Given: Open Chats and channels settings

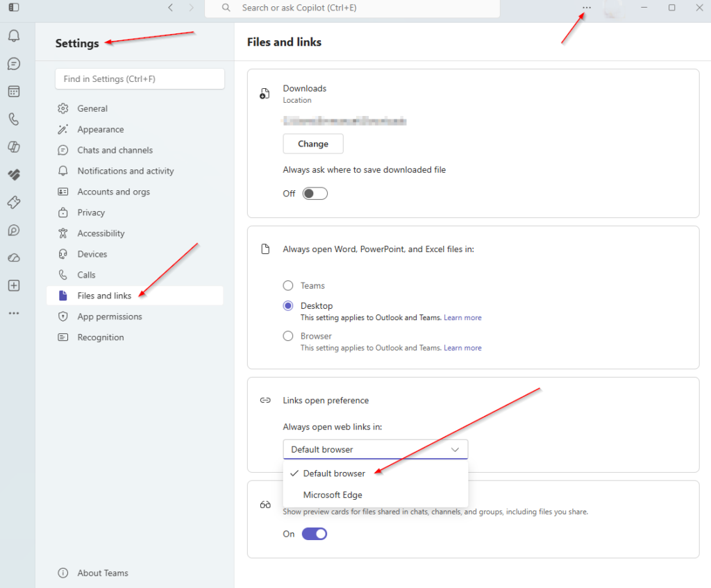Looking at the screenshot, I should click(x=135, y=150).
